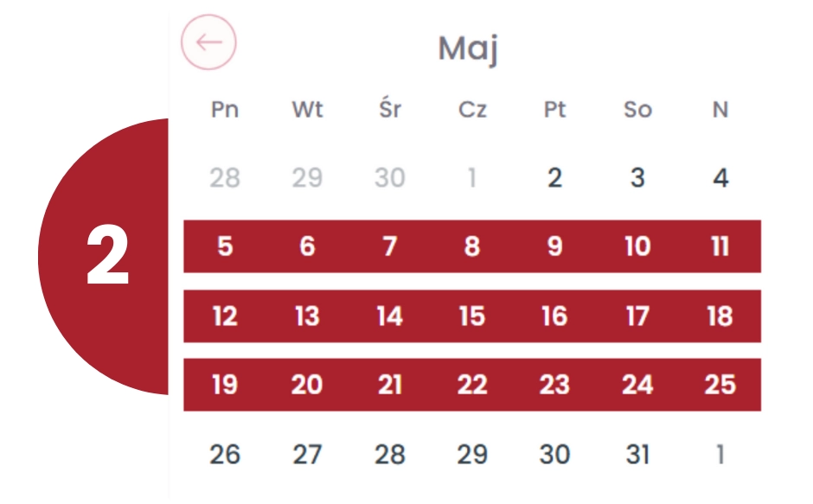Click greyed-out April 28 date
This screenshot has width=813, height=504.
click(x=225, y=178)
